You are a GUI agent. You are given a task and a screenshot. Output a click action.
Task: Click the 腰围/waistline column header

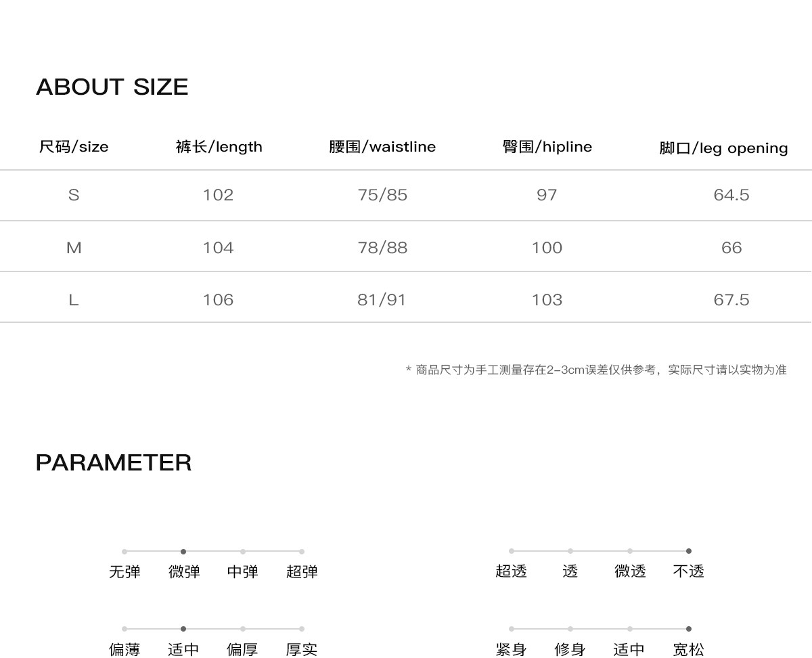(382, 147)
